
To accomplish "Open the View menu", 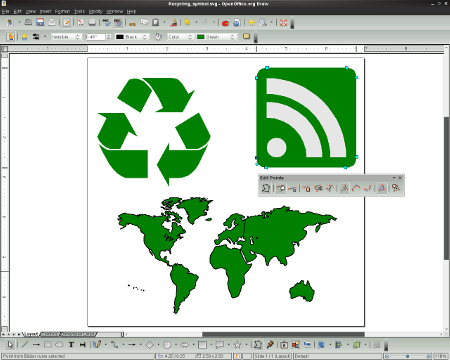I will (x=31, y=11).
